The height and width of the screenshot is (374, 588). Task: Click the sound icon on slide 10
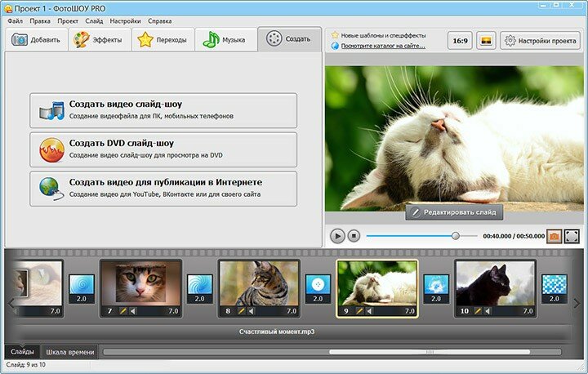(488, 311)
